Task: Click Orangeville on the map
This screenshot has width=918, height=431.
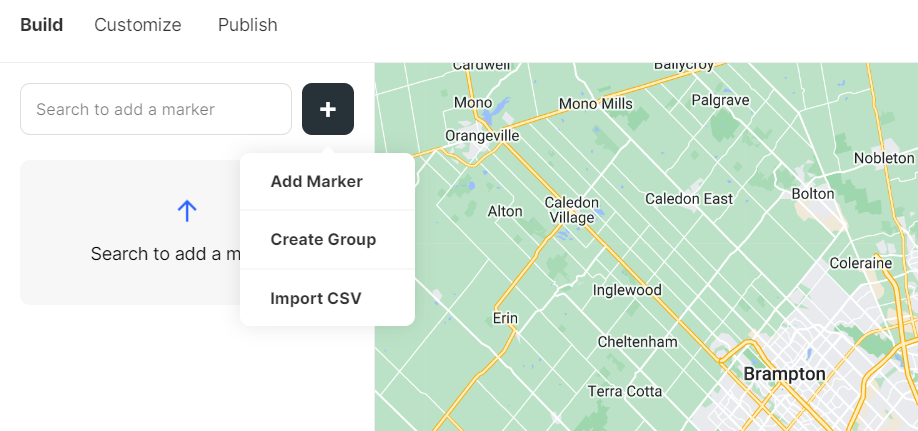Action: 482,136
